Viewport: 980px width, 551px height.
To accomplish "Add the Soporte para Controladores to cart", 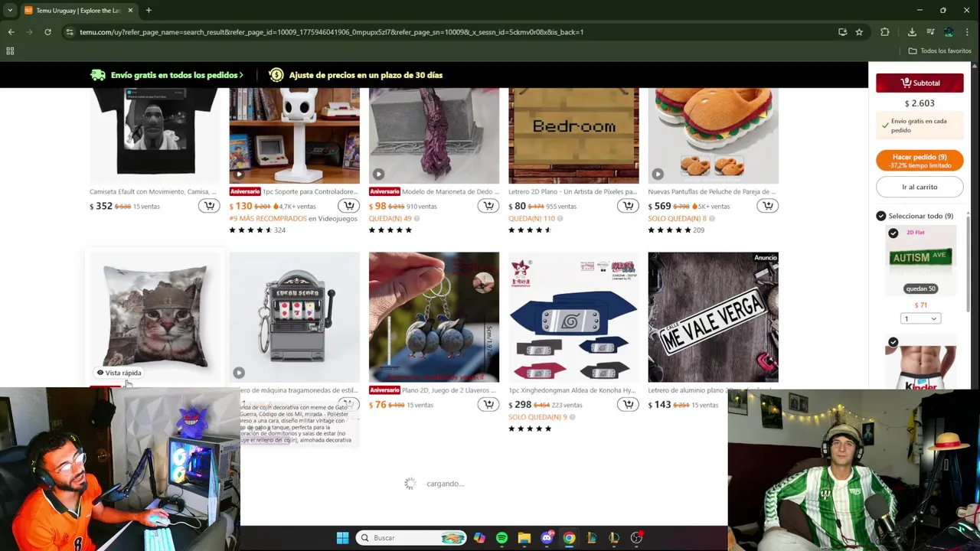I will click(348, 206).
